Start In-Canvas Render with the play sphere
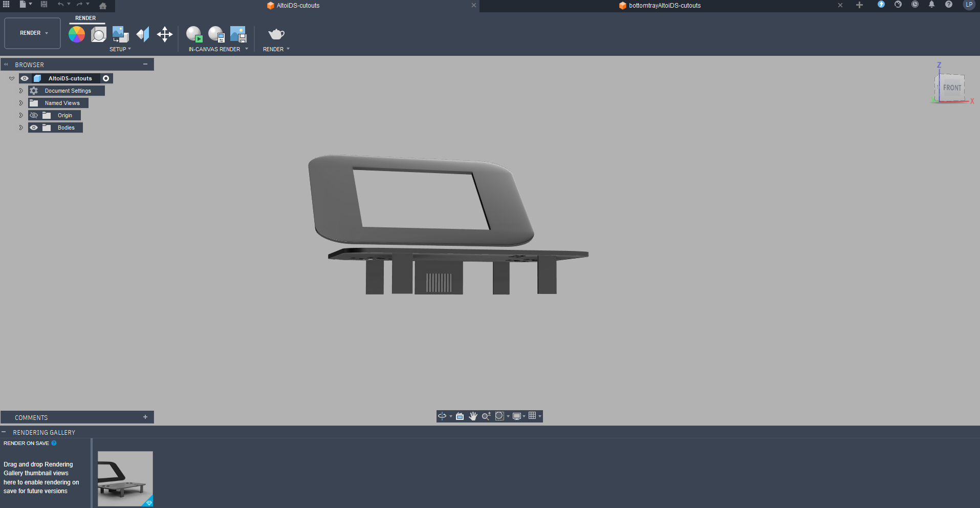980x508 pixels. [194, 34]
